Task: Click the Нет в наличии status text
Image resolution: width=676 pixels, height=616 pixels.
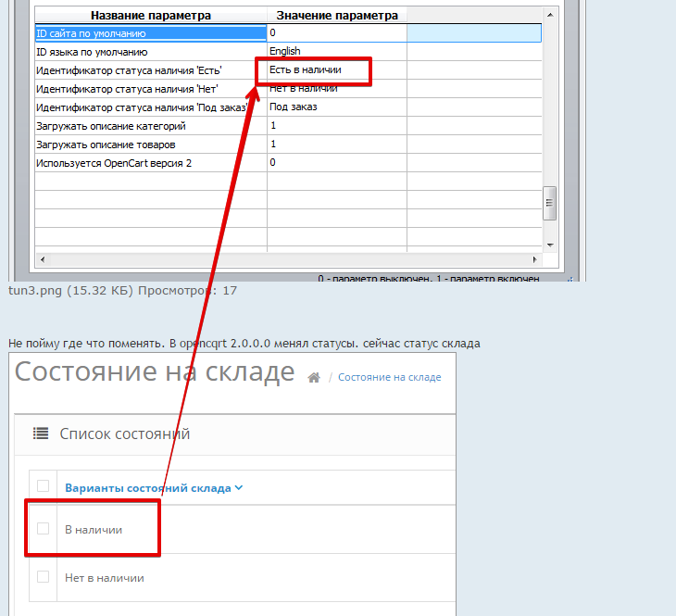Action: [105, 578]
